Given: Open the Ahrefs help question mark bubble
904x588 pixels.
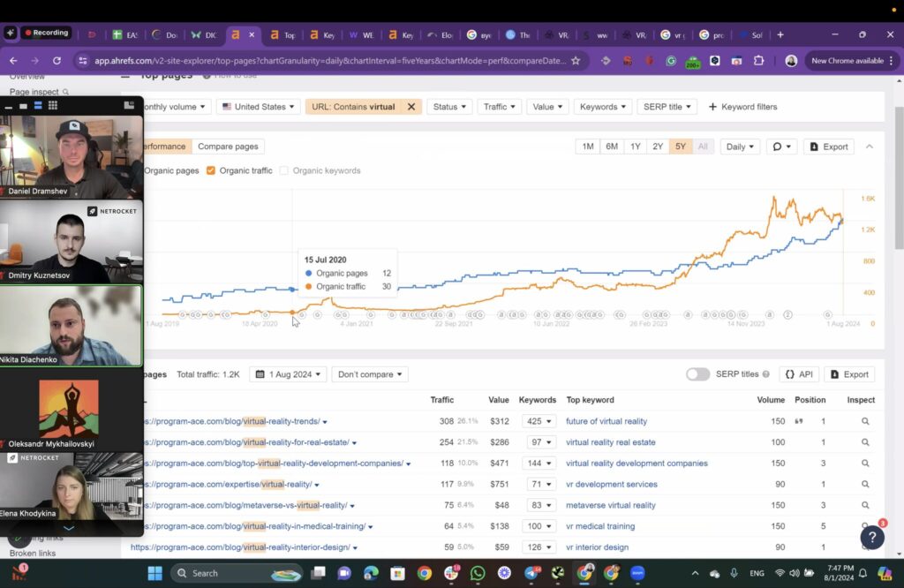Looking at the screenshot, I should click(872, 537).
